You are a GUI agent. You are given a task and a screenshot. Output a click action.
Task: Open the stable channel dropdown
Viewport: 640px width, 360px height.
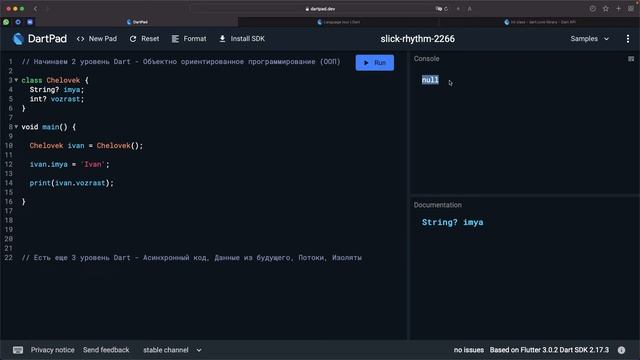[172, 350]
